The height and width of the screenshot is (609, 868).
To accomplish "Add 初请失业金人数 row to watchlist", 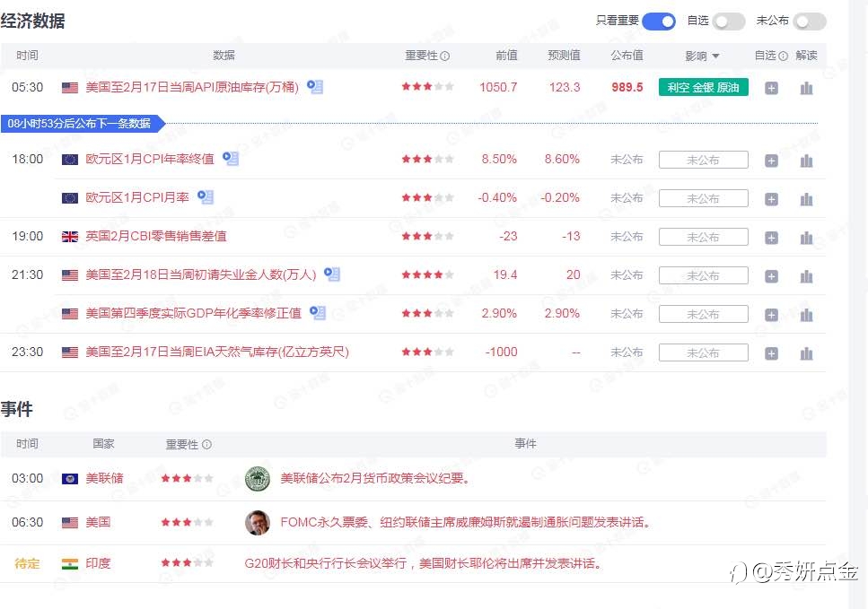I will click(771, 276).
